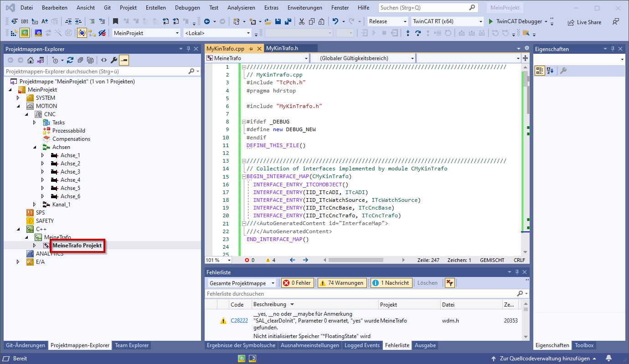629x364 pixels.
Task: Click the C28222 warning code link
Action: click(239, 321)
